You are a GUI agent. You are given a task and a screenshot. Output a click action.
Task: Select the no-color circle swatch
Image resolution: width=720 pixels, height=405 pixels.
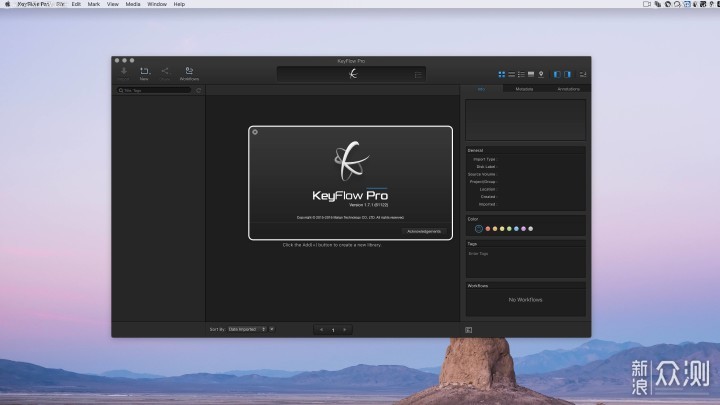(478, 229)
